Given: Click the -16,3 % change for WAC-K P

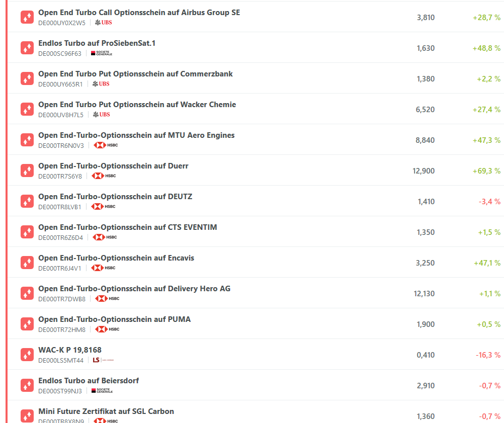Looking at the screenshot, I should tap(488, 355).
